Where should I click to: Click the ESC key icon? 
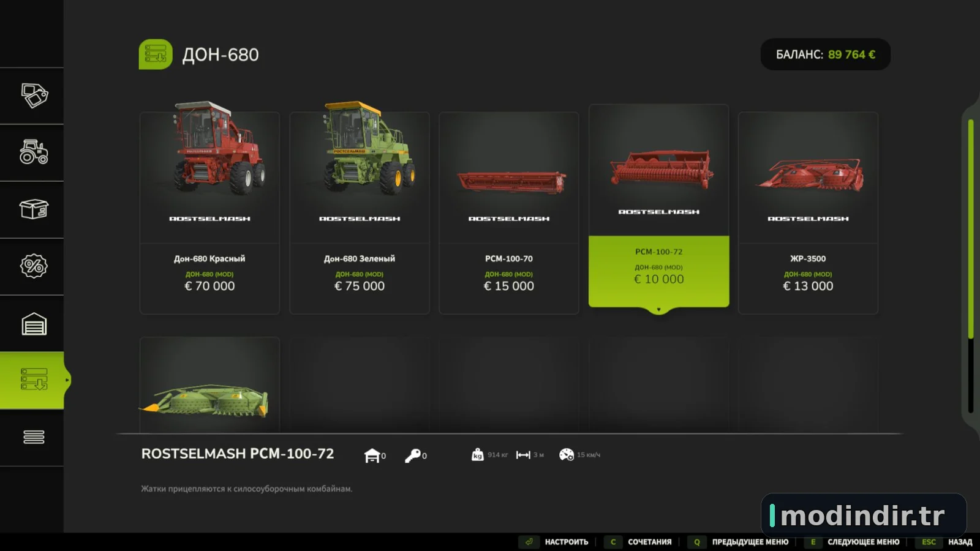[929, 542]
